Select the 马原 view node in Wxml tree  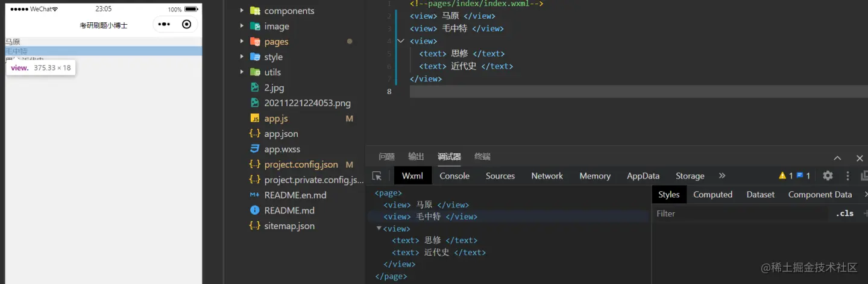(426, 205)
